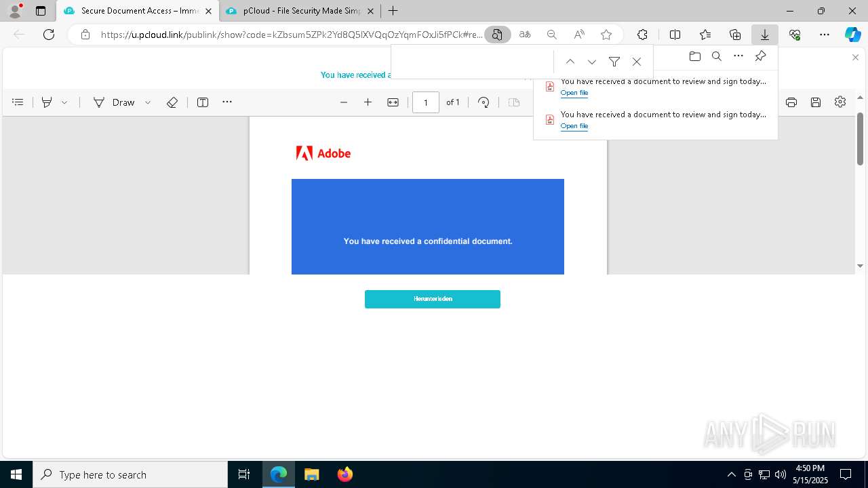This screenshot has height=488, width=868.
Task: Switch to Secure Document Access tab
Action: coord(138,11)
